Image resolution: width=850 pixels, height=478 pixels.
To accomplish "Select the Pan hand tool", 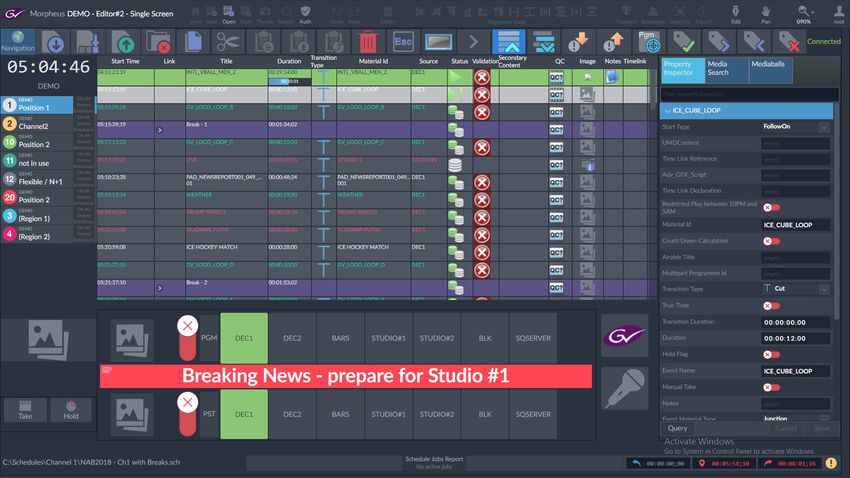I will click(x=765, y=14).
